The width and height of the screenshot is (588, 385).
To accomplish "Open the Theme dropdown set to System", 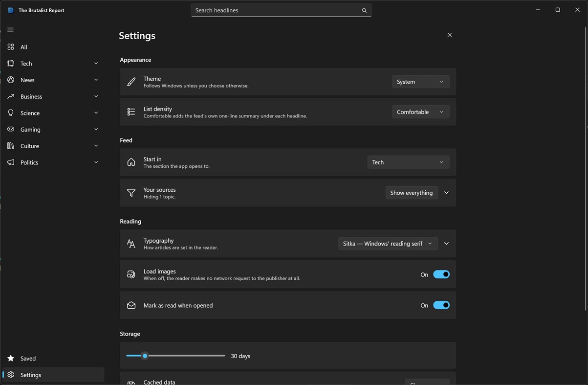I will coord(421,82).
